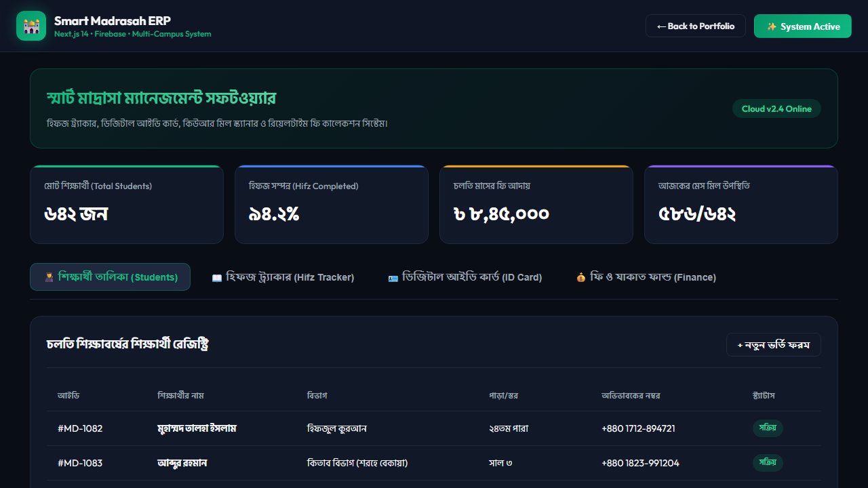The height and width of the screenshot is (488, 868).
Task: Click the আজকের মেস মিল উপস্থিতি card
Action: [x=741, y=204]
